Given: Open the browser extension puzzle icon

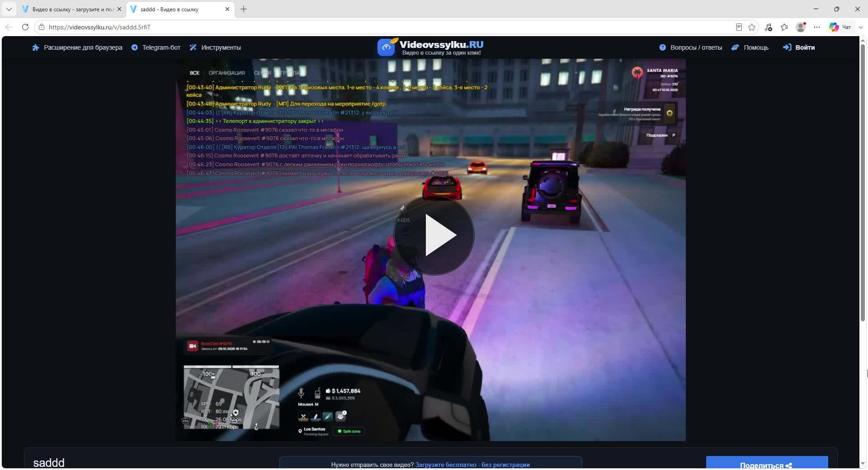Looking at the screenshot, I should coord(36,47).
